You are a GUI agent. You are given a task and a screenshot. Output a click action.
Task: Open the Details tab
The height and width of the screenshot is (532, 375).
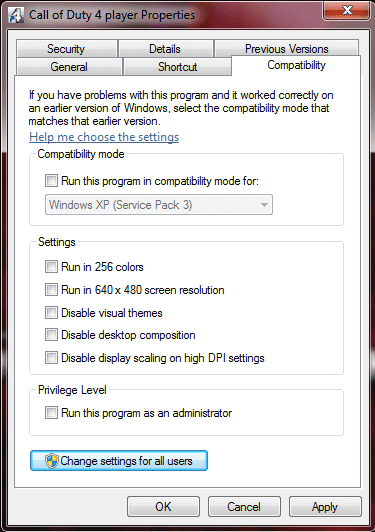tap(165, 49)
